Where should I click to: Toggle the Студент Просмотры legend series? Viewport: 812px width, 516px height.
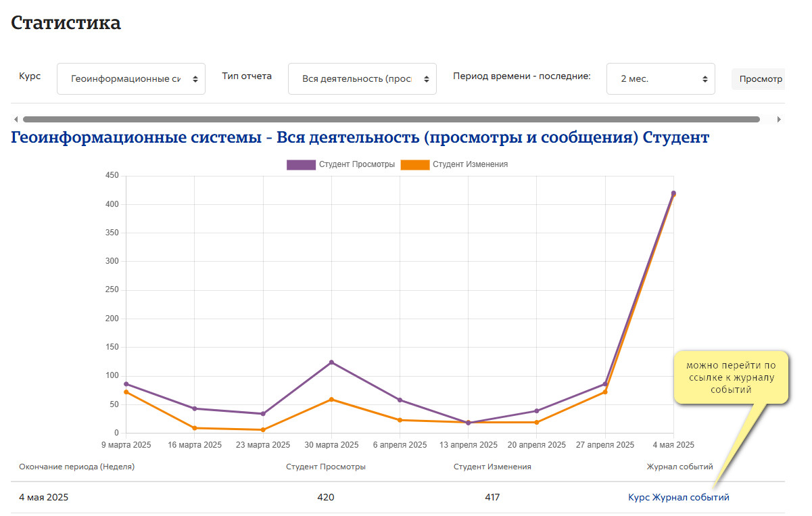[x=341, y=164]
